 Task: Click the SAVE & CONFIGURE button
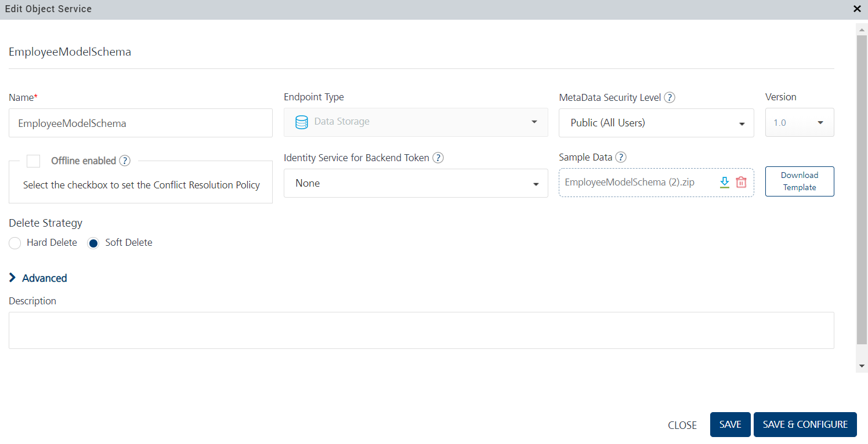click(x=805, y=424)
